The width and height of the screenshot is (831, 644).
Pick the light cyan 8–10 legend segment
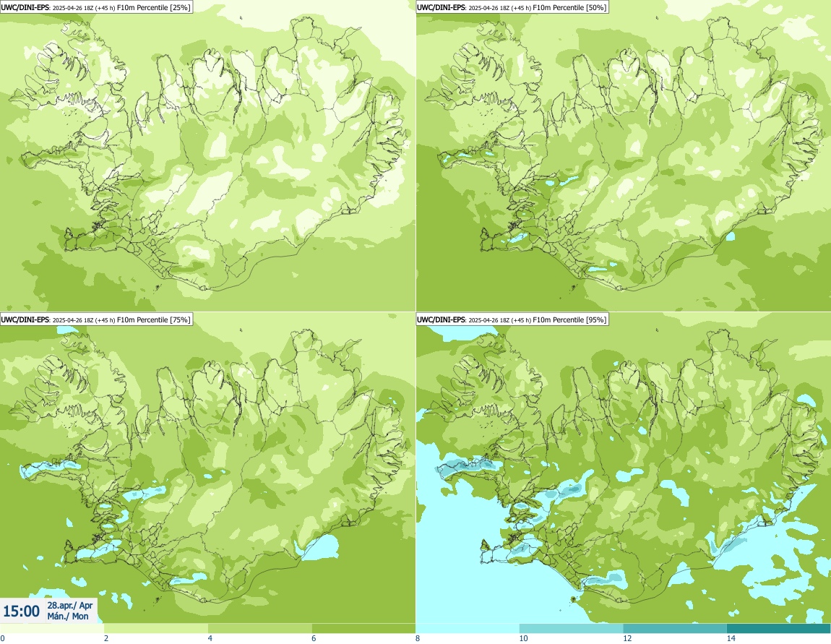468,629
